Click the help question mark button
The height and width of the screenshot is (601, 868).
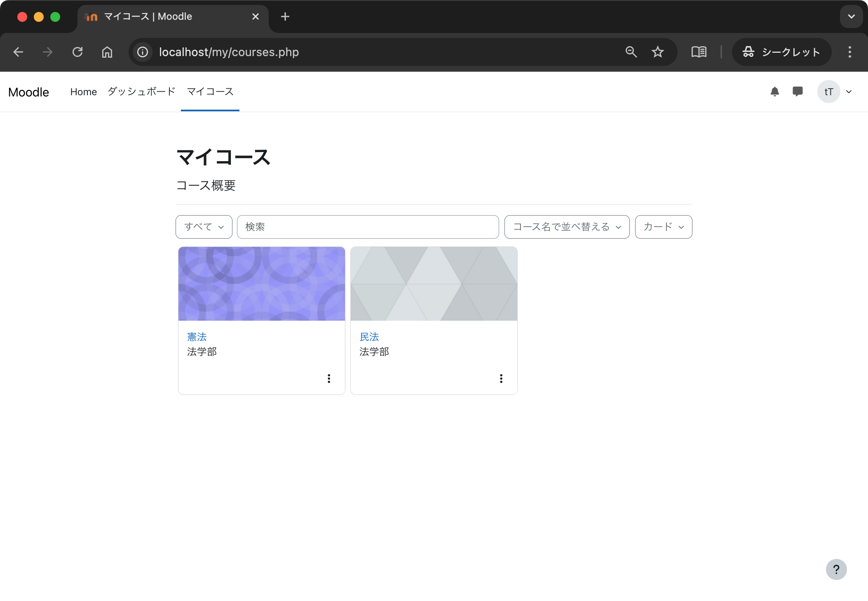[836, 569]
